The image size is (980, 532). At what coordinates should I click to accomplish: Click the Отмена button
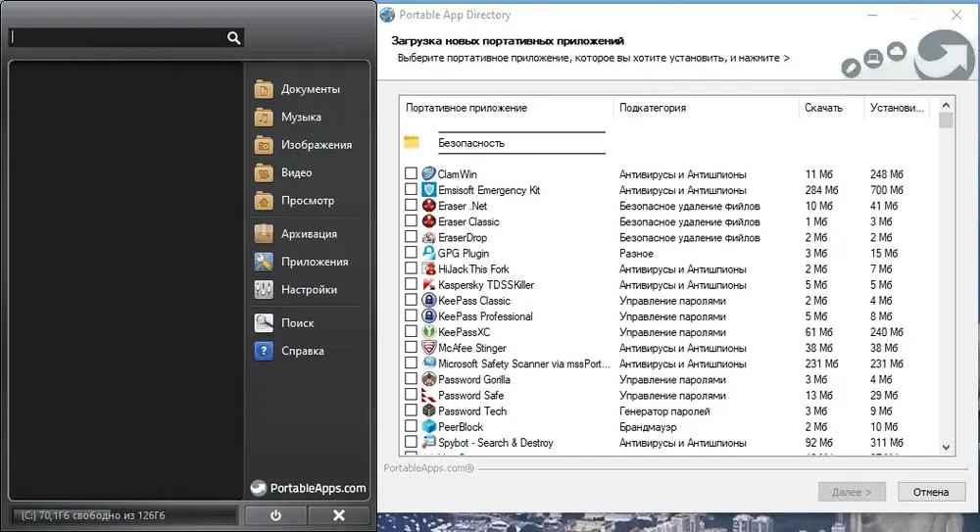[x=931, y=492]
